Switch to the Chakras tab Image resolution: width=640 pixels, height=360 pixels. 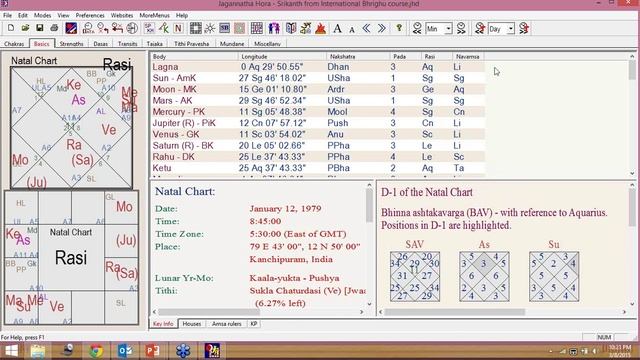click(14, 44)
